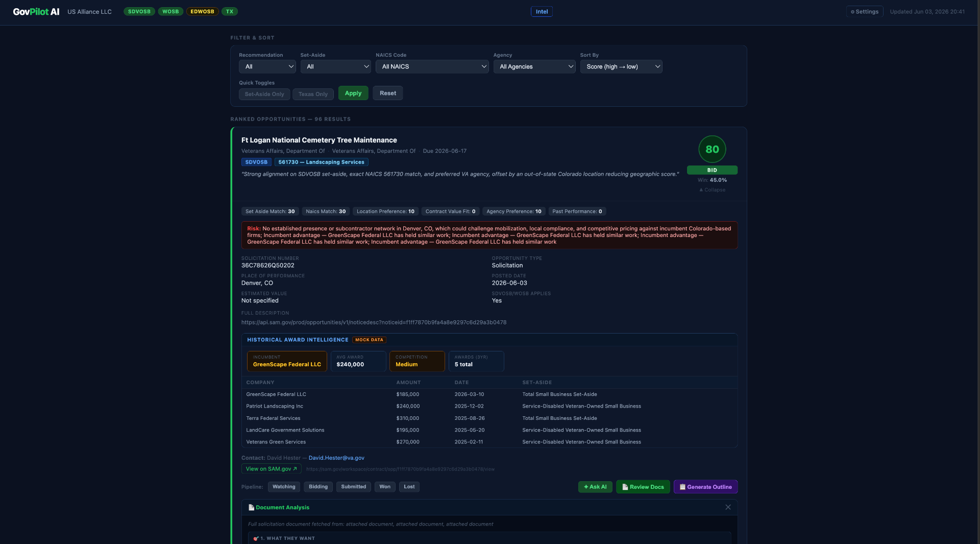Click the Date column header
The image size is (980, 544).
tap(461, 383)
